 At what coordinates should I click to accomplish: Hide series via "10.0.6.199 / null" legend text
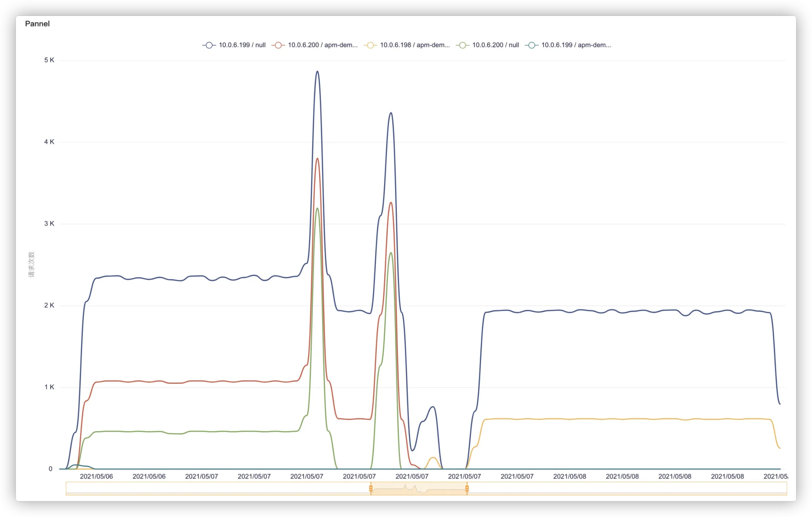pos(242,45)
